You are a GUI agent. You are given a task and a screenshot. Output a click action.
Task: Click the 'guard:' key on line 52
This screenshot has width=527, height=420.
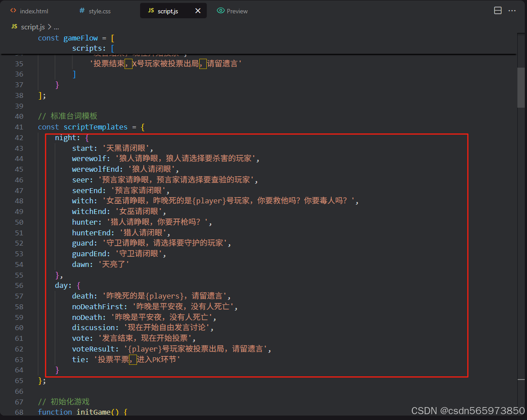(84, 243)
